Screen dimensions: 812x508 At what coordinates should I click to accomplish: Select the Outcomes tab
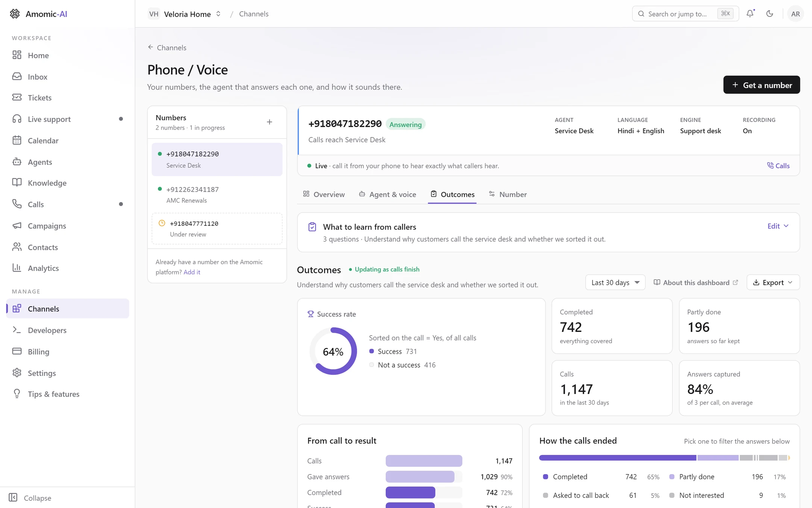coord(452,194)
